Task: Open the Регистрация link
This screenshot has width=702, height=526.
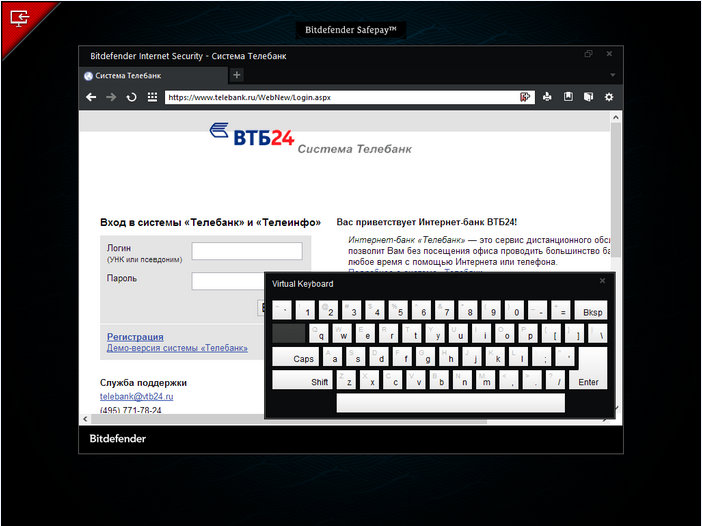Action: 135,337
